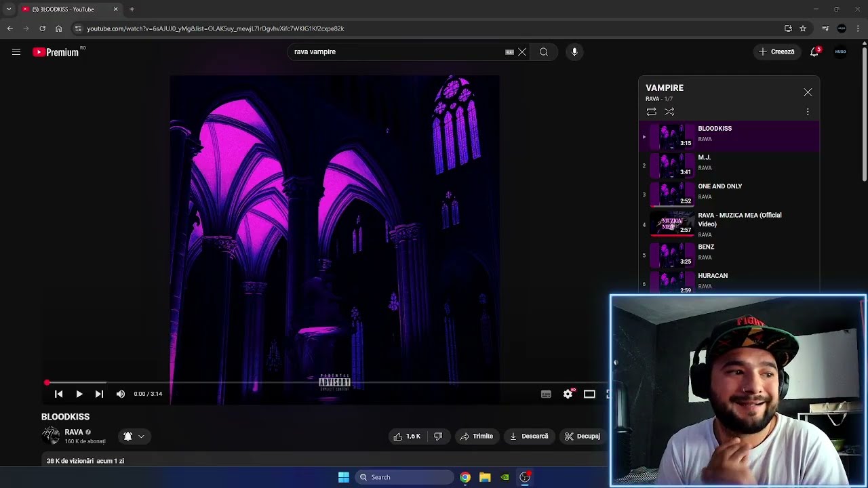Play the BLOODKISS video
The image size is (868, 488).
coord(79,394)
